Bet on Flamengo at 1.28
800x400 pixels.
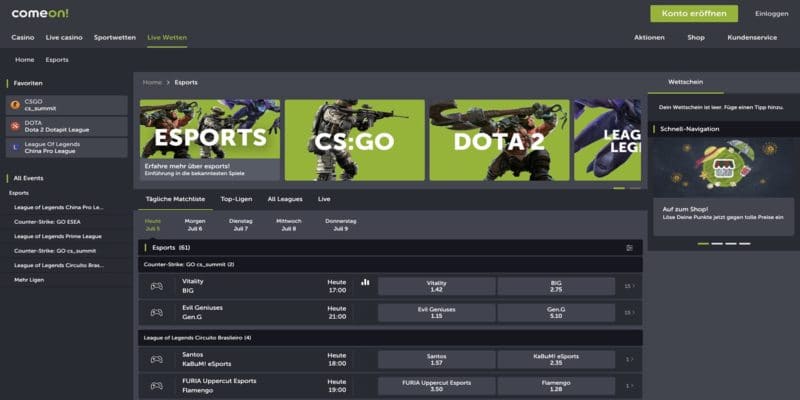pyautogui.click(x=556, y=386)
